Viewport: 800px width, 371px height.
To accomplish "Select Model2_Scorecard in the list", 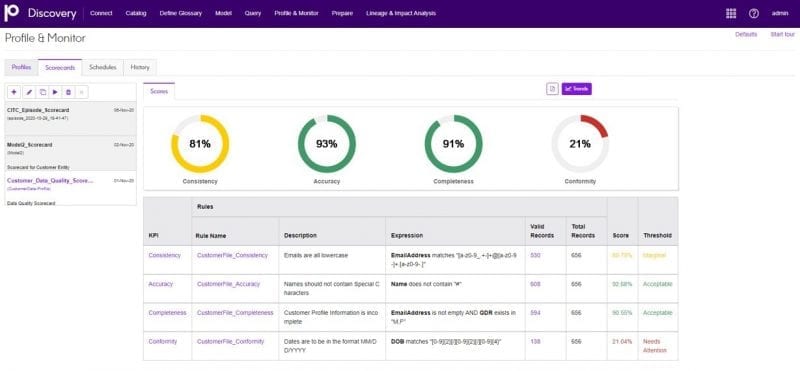I will click(x=70, y=153).
